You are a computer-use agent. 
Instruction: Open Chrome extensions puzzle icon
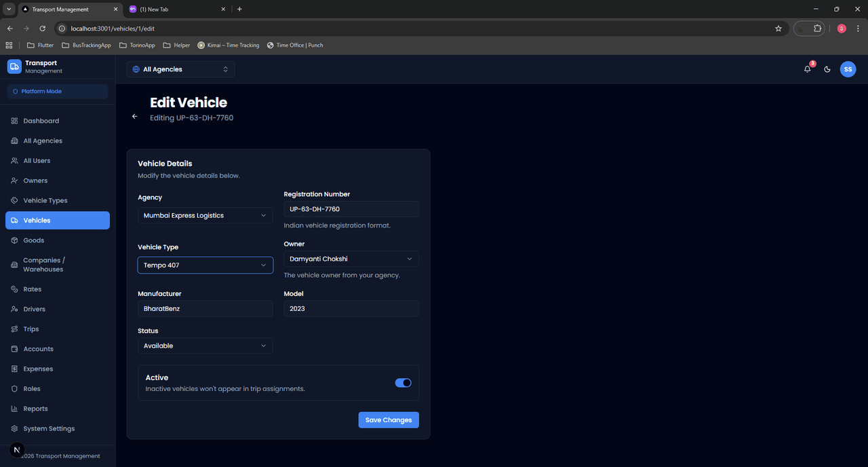[818, 29]
